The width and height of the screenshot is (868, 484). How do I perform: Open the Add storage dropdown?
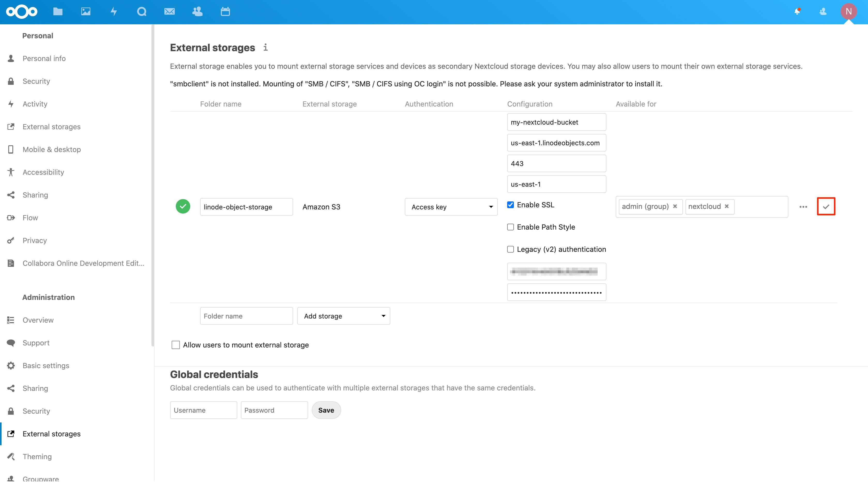tap(343, 316)
